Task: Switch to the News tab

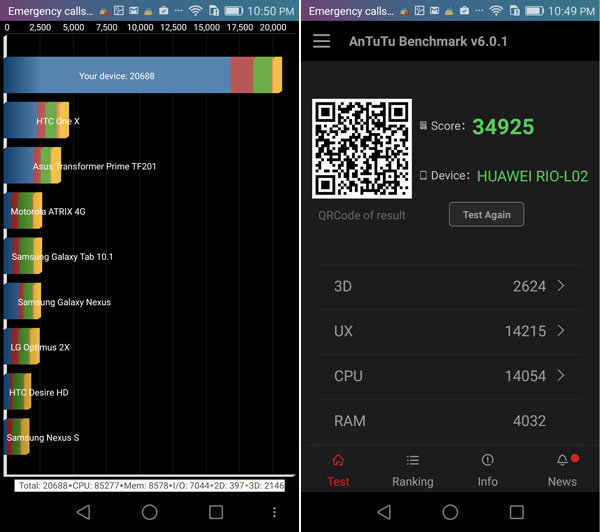Action: click(562, 470)
